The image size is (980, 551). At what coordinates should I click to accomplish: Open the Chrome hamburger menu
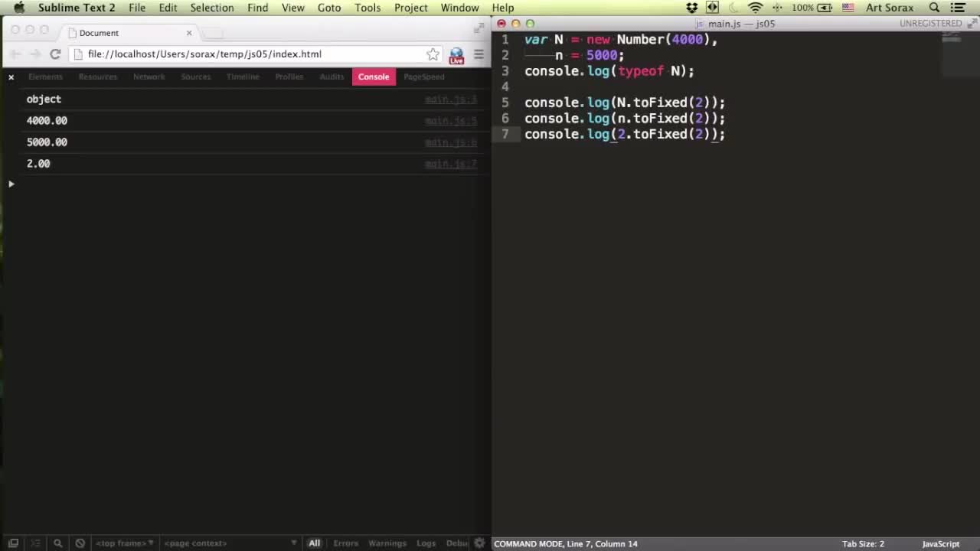[479, 54]
